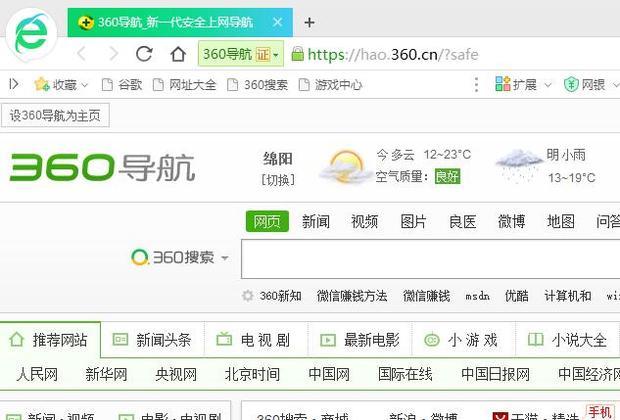The image size is (620, 420).
Task: Go to browser home page icon
Action: point(177,54)
